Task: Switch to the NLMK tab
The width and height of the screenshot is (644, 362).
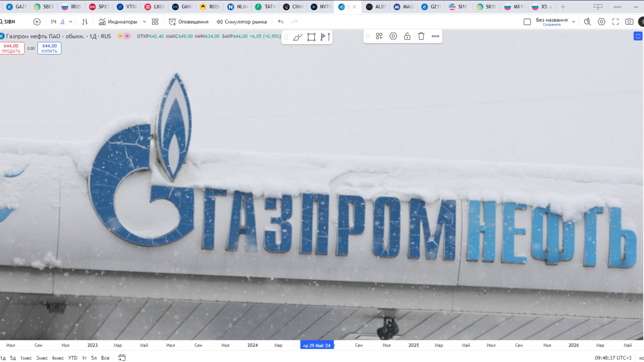Action: tap(238, 7)
